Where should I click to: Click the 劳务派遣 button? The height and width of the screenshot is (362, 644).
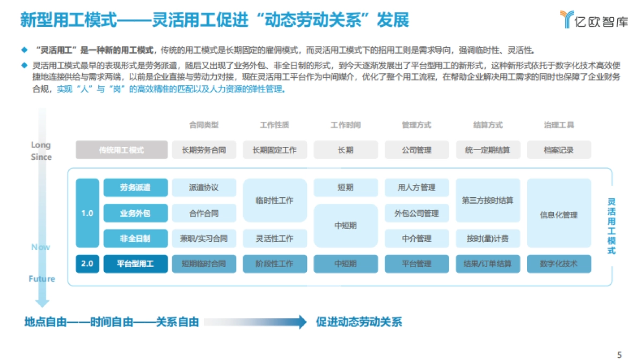(x=135, y=187)
